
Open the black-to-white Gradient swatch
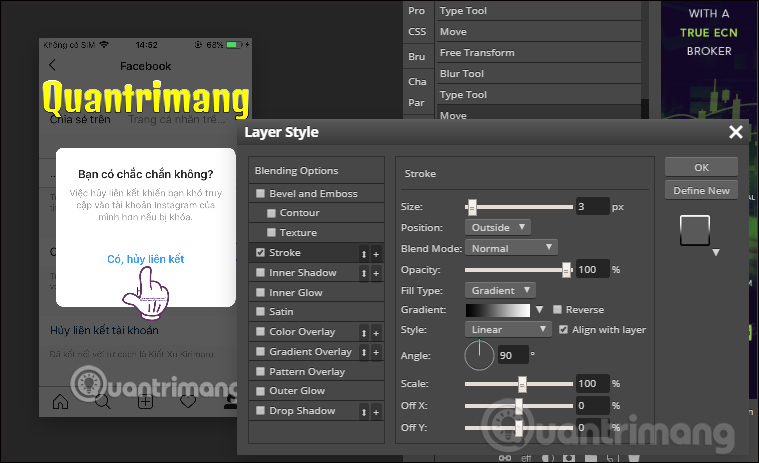tap(498, 310)
